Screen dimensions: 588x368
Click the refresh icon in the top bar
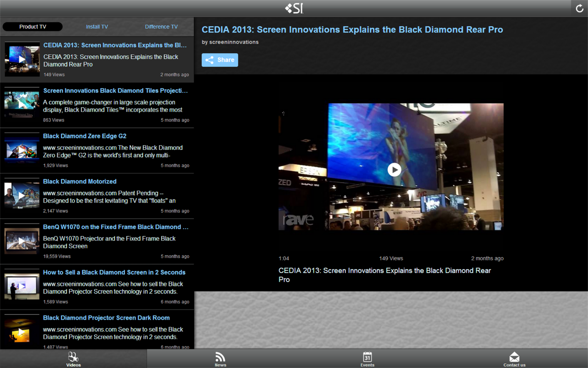579,8
